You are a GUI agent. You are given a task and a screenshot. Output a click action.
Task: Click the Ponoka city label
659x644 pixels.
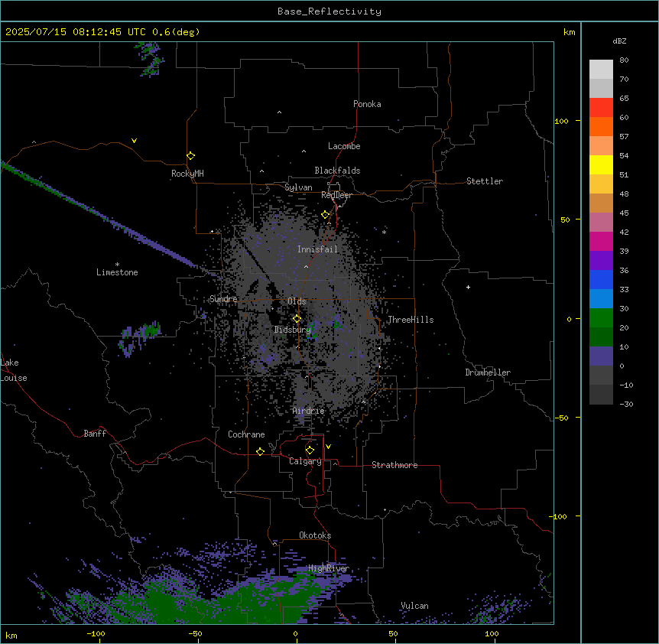367,104
